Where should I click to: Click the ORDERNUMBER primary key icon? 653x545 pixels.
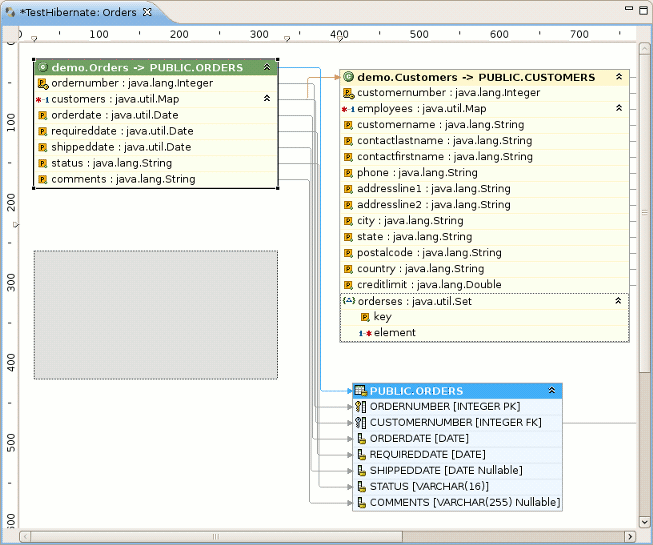[360, 407]
